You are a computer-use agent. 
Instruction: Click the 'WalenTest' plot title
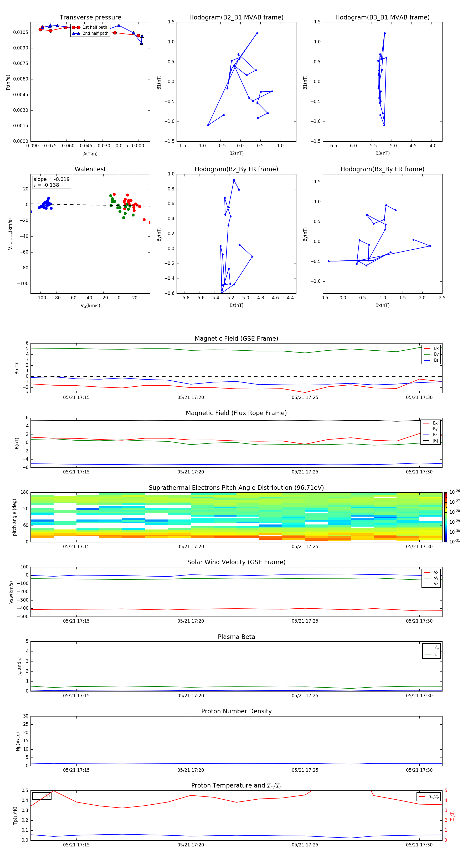click(x=90, y=169)
